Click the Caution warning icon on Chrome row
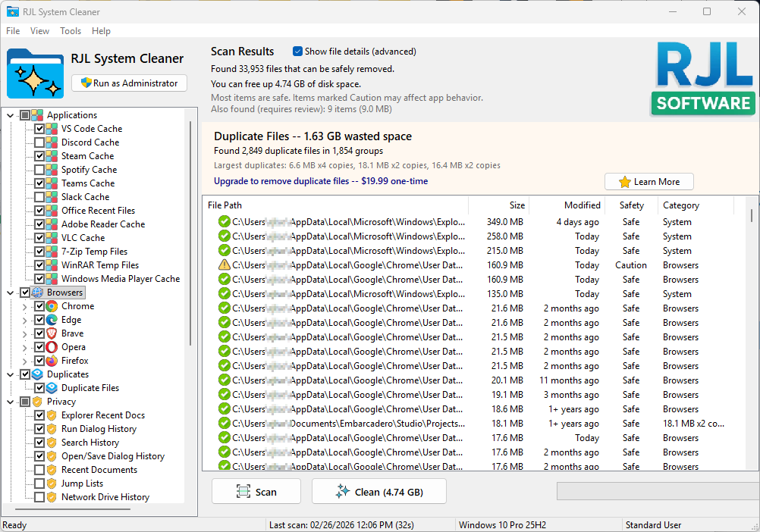760x532 pixels. tap(225, 264)
